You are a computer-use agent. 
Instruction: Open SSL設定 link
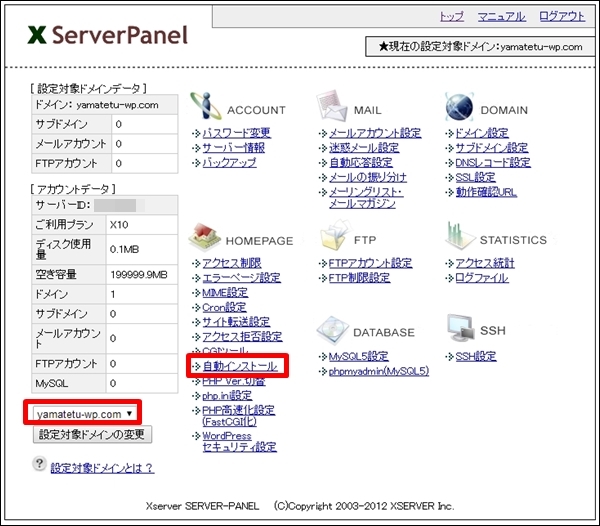(x=475, y=178)
